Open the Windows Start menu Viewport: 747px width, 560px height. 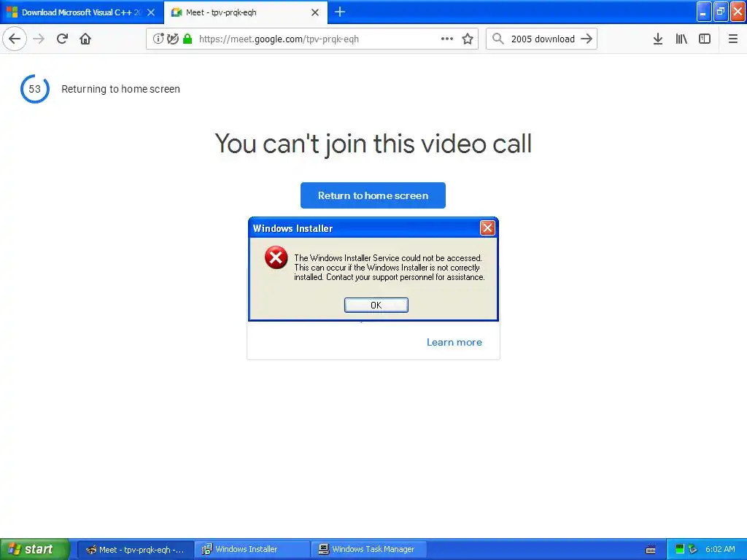(35, 549)
